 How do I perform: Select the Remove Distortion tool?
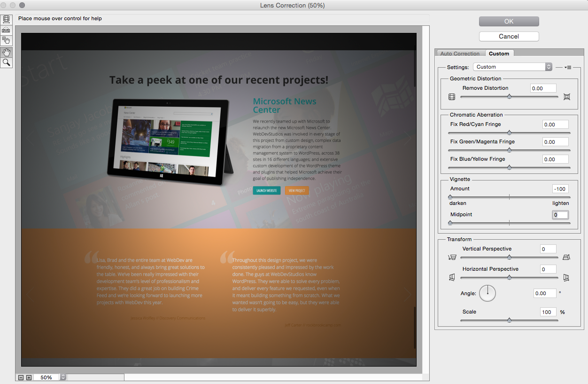6,19
